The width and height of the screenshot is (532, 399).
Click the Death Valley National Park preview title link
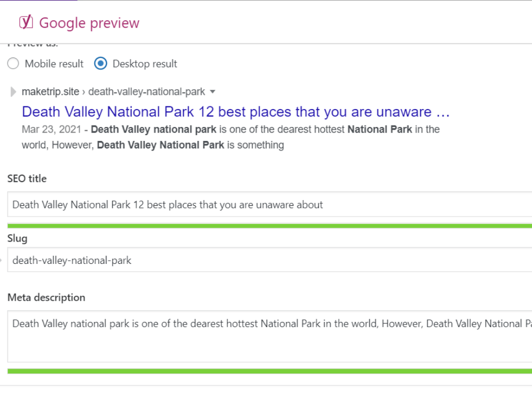pyautogui.click(x=236, y=112)
